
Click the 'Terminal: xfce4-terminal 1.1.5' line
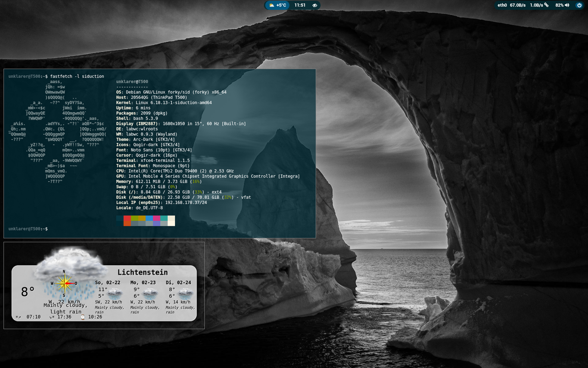[x=153, y=161]
